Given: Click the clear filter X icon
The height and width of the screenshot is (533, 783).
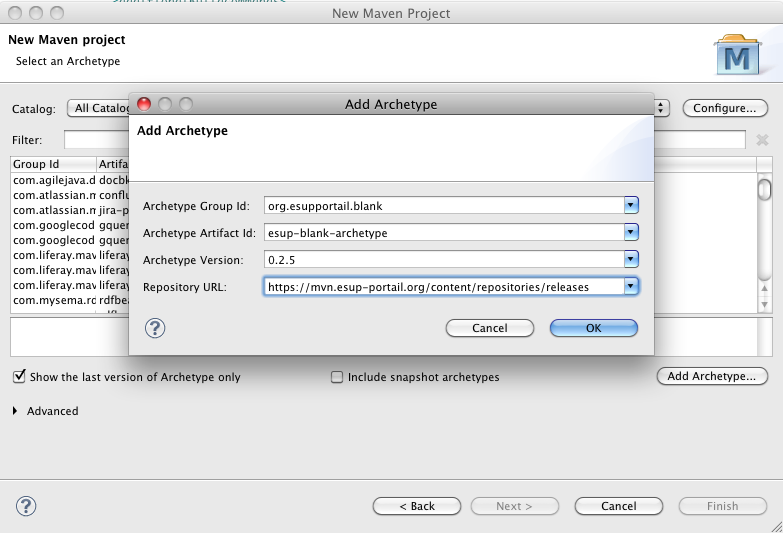Looking at the screenshot, I should [x=762, y=140].
